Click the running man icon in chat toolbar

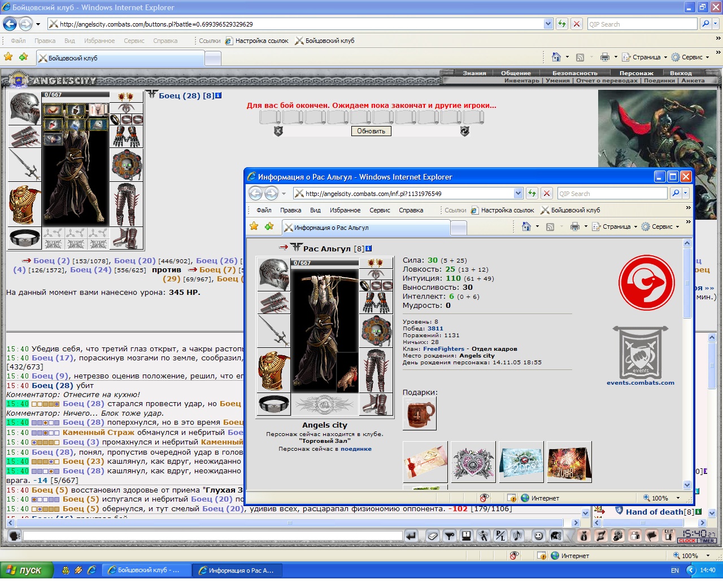(483, 536)
